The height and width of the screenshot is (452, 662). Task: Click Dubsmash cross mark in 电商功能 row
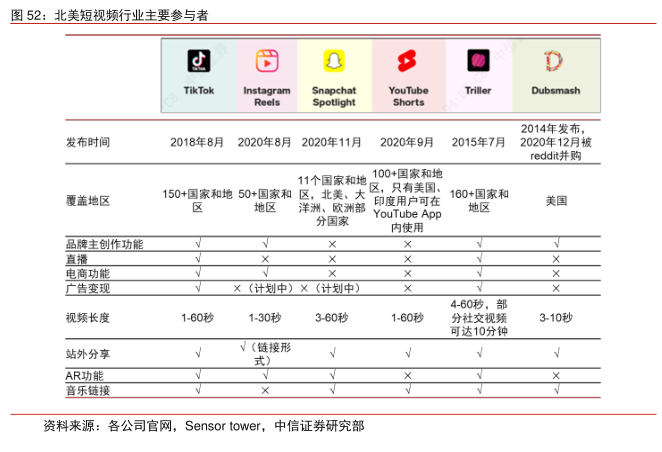click(556, 273)
